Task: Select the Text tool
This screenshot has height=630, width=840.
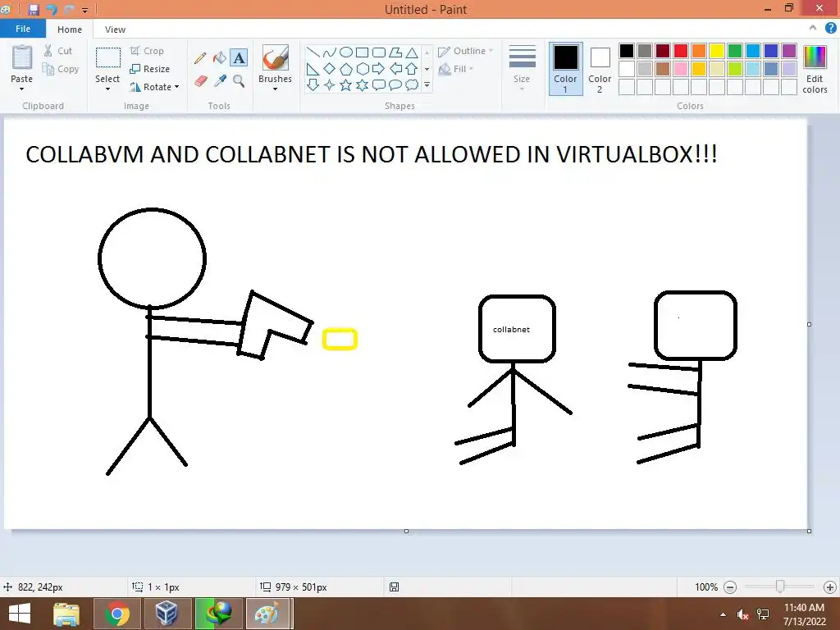Action: click(239, 58)
